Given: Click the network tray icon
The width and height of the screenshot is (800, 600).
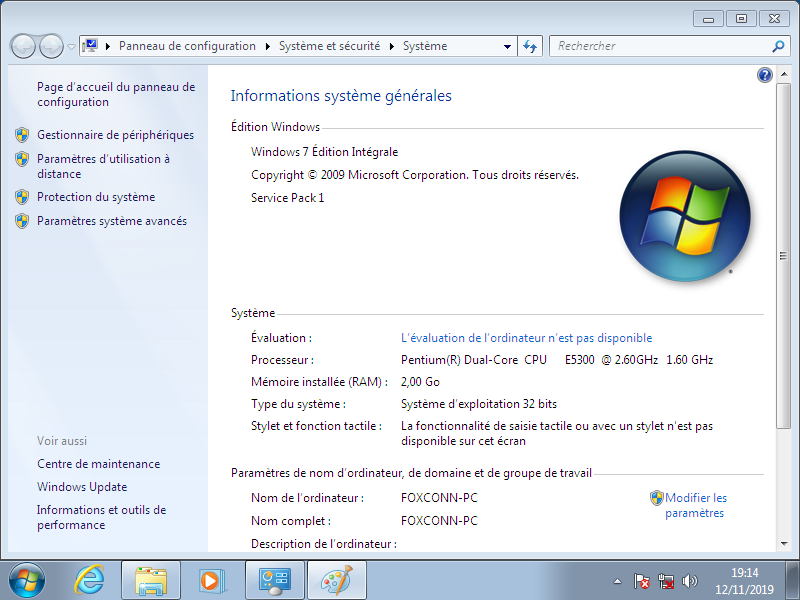Looking at the screenshot, I should click(667, 581).
